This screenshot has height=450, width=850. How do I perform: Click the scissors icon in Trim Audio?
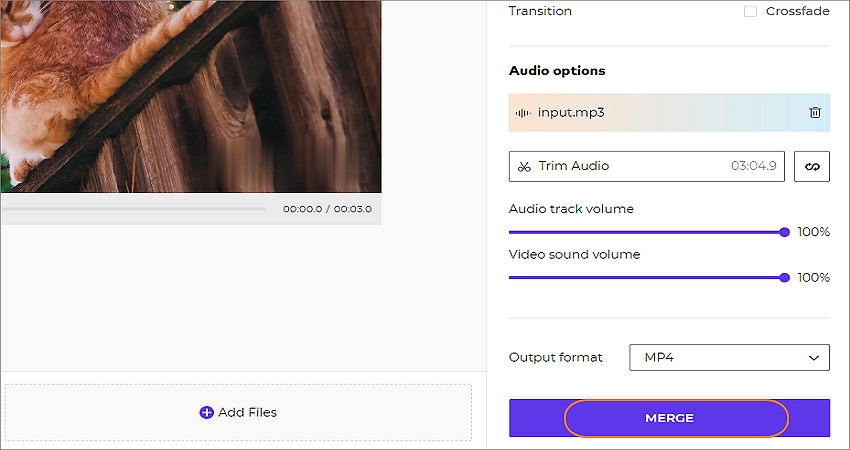[x=524, y=166]
